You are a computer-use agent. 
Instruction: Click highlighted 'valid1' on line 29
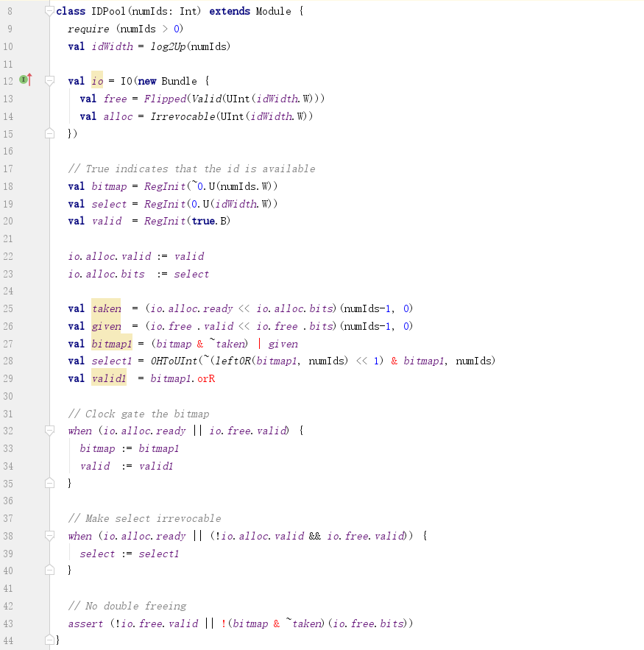click(x=109, y=378)
